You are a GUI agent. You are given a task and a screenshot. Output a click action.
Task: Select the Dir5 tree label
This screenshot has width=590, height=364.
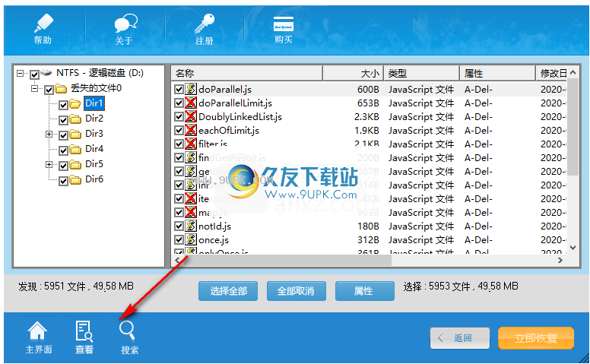94,164
